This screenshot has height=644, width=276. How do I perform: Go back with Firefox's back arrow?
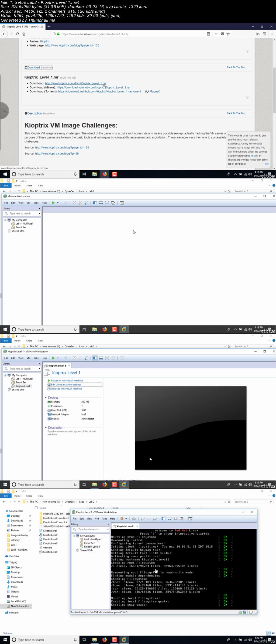coord(4,34)
